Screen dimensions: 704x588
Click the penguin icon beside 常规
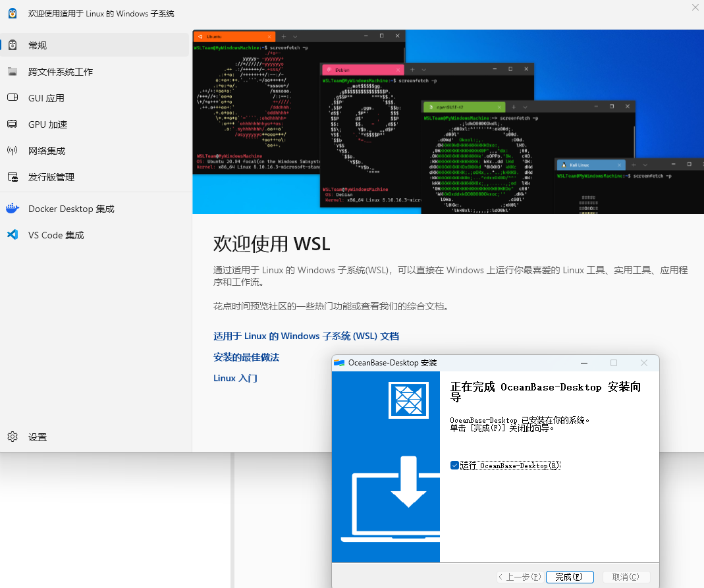pyautogui.click(x=13, y=45)
